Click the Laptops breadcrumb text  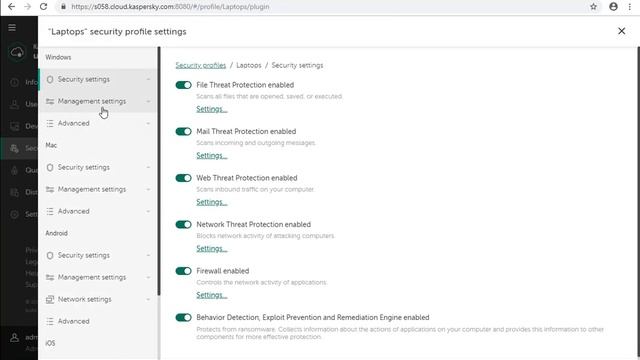(x=249, y=65)
